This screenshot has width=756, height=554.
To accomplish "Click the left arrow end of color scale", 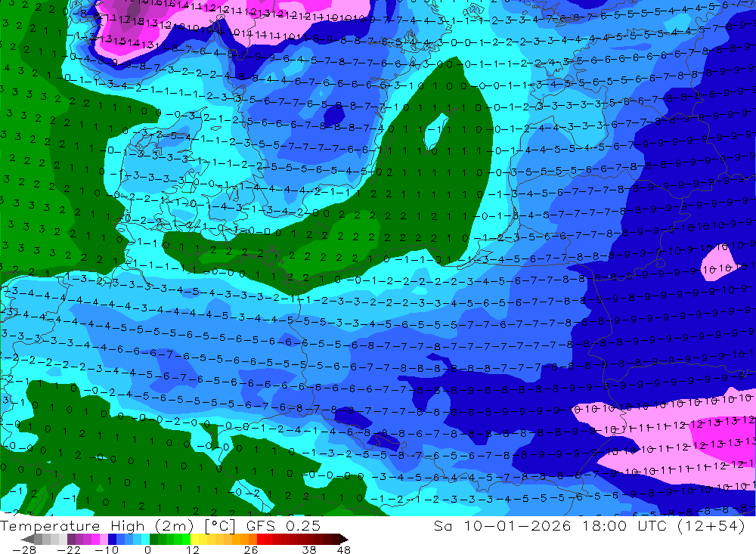I will [27, 539].
